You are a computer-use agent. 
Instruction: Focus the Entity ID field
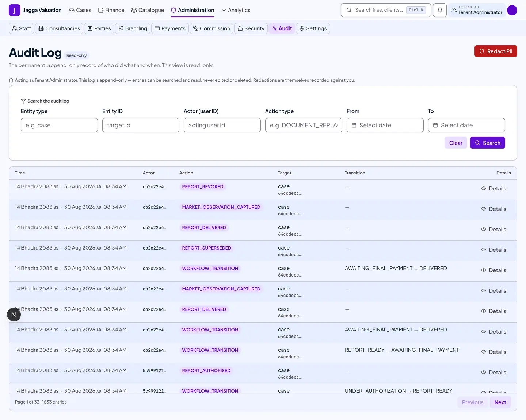(x=141, y=125)
